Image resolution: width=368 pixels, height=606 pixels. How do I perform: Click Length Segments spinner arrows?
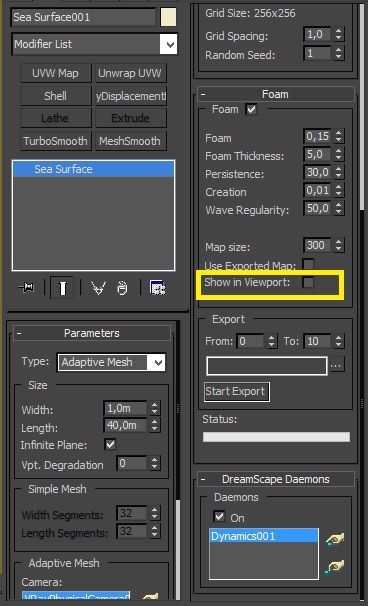pos(155,532)
